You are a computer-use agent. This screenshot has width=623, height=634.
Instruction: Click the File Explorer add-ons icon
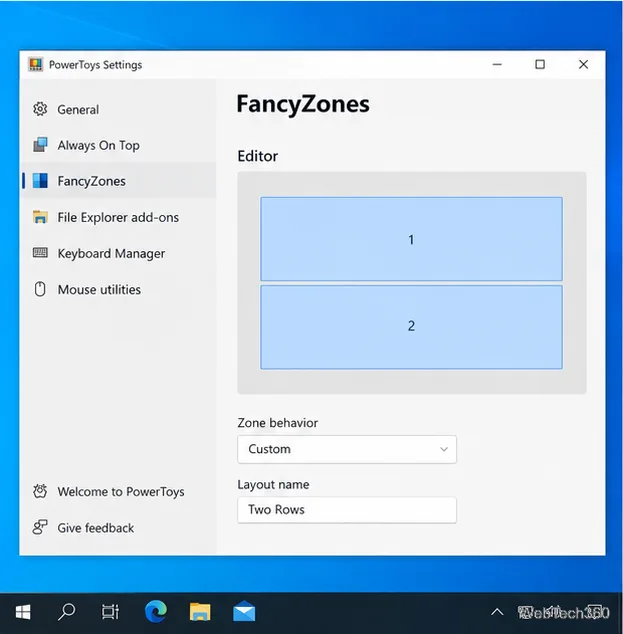tap(40, 217)
